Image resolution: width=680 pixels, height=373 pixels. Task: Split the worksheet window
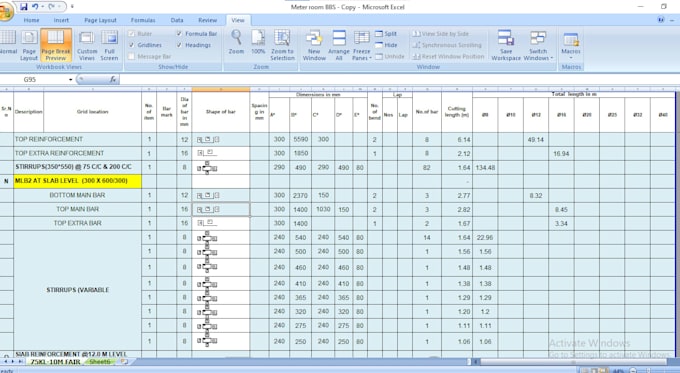(x=386, y=33)
